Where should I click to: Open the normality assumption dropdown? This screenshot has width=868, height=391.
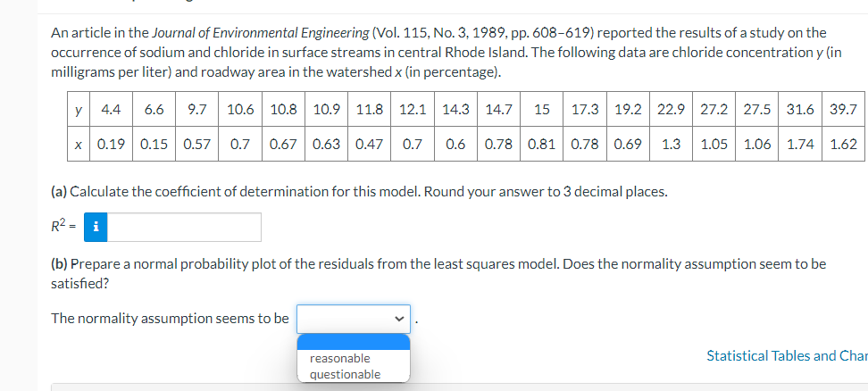[x=354, y=318]
